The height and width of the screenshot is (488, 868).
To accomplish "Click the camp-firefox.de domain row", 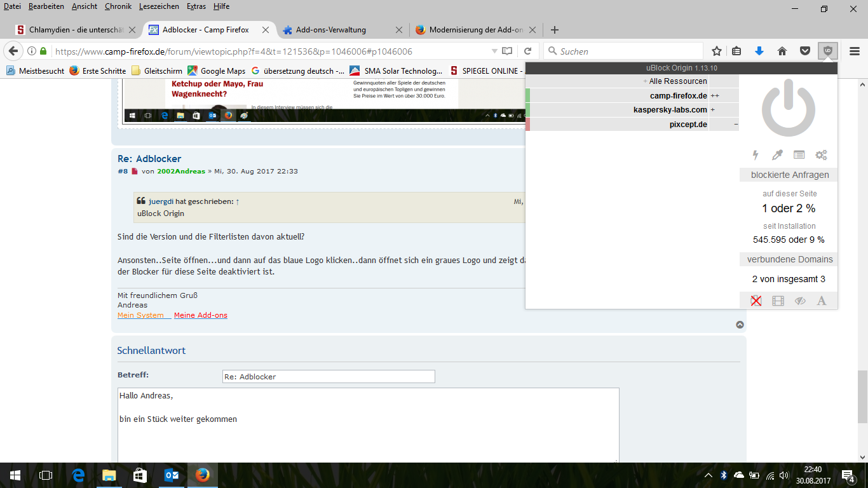I will coord(632,96).
